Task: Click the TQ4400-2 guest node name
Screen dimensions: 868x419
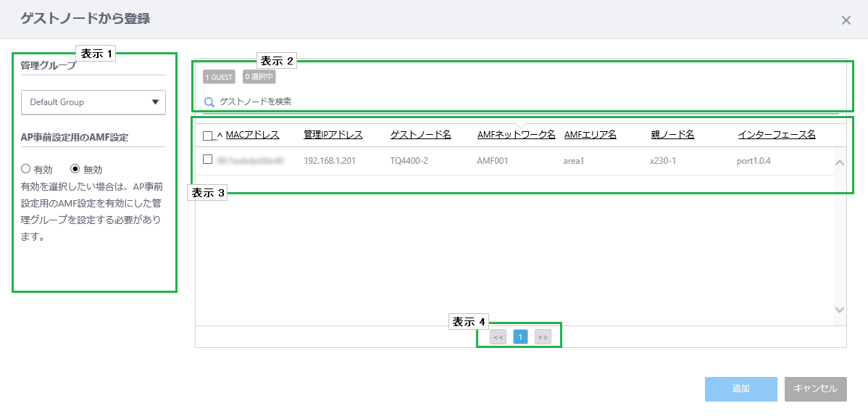Action: (x=409, y=160)
